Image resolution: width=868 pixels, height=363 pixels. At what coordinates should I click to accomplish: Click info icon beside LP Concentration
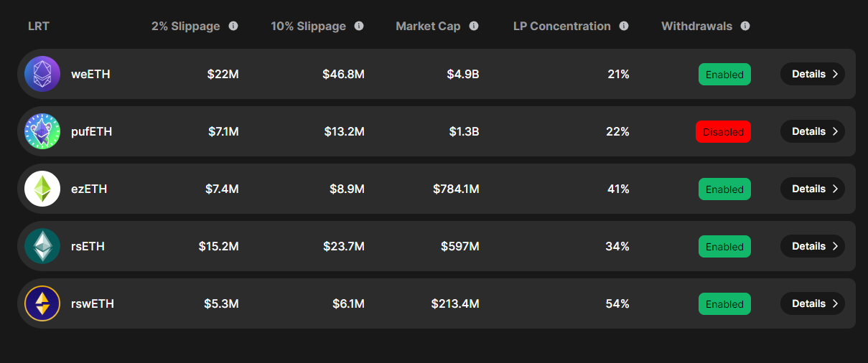click(x=624, y=26)
